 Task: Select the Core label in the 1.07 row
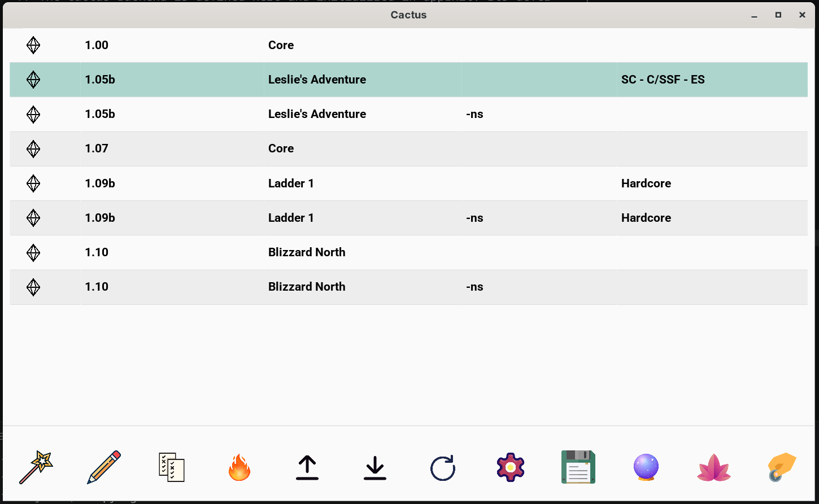click(x=281, y=149)
